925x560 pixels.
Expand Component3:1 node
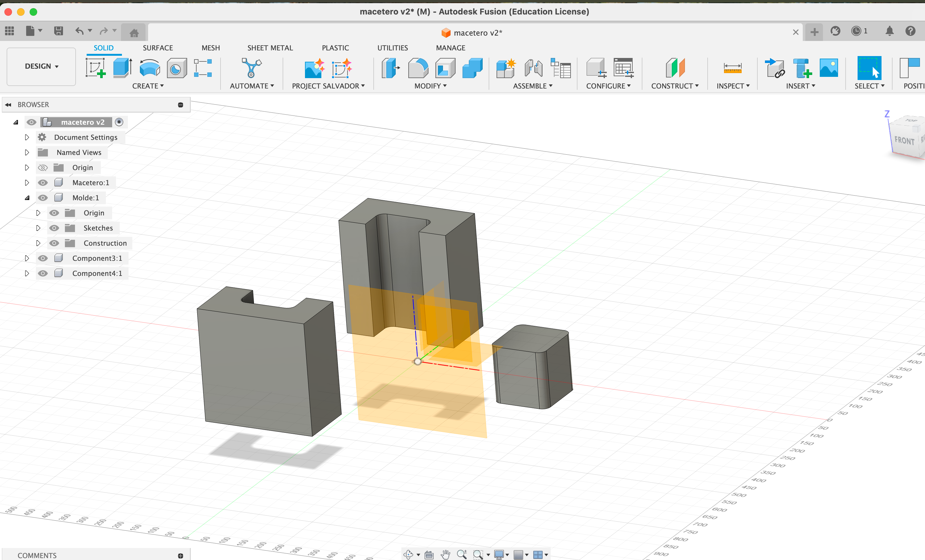(x=27, y=258)
